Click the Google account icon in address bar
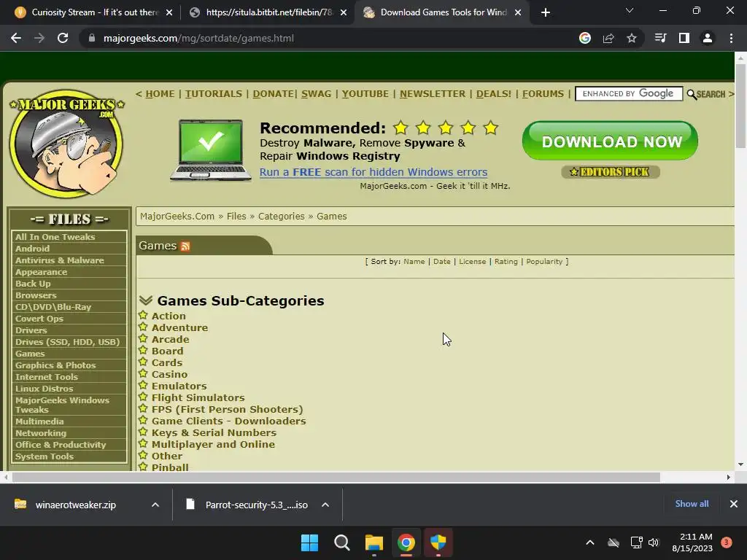The width and height of the screenshot is (747, 560). 585,38
